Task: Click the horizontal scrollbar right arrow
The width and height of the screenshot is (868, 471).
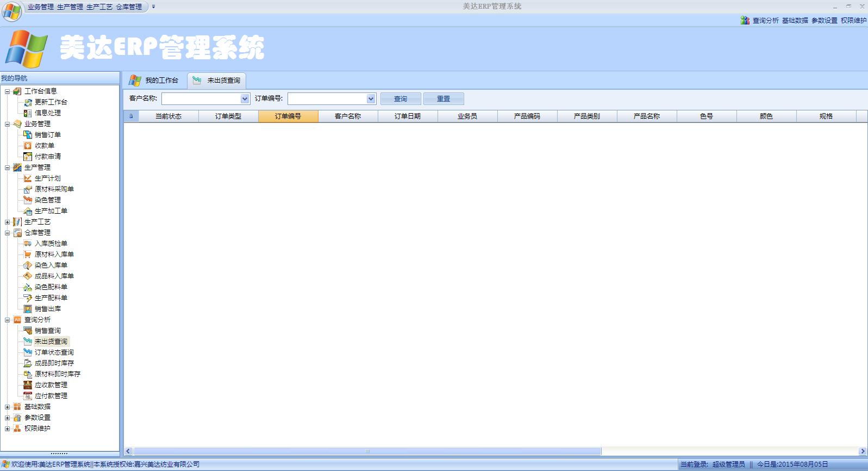Action: coord(863,451)
